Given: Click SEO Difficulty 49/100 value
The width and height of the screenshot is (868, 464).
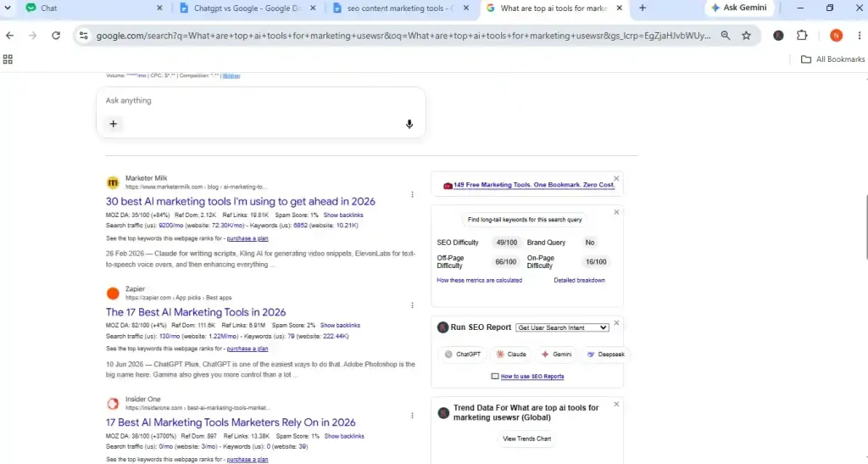Looking at the screenshot, I should click(507, 243).
